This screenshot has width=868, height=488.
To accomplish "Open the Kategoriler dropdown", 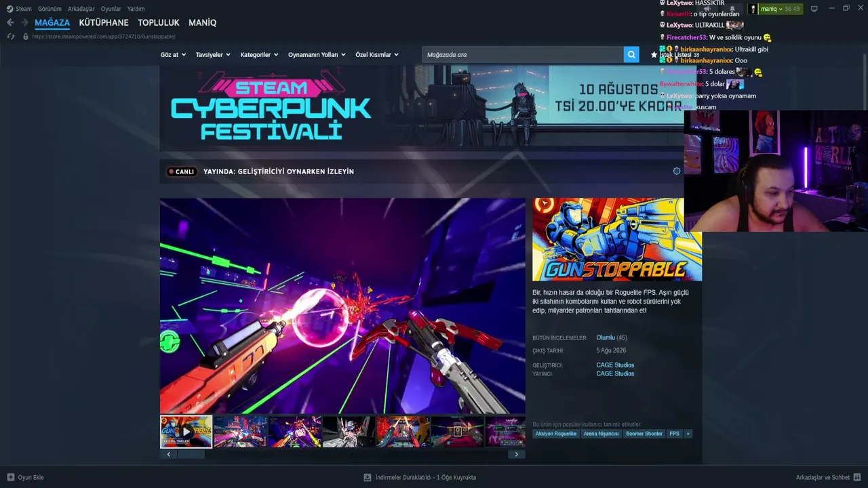I will point(259,55).
